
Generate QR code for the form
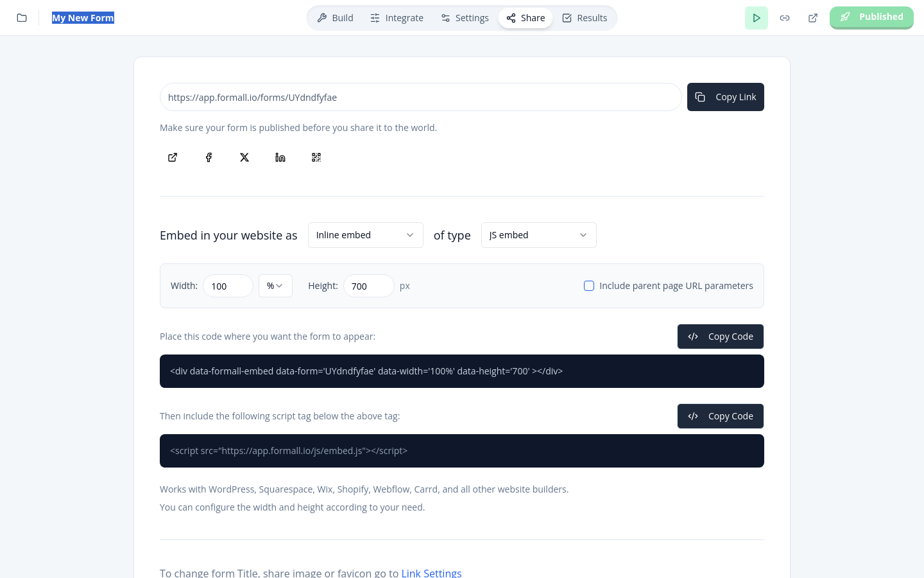(316, 157)
